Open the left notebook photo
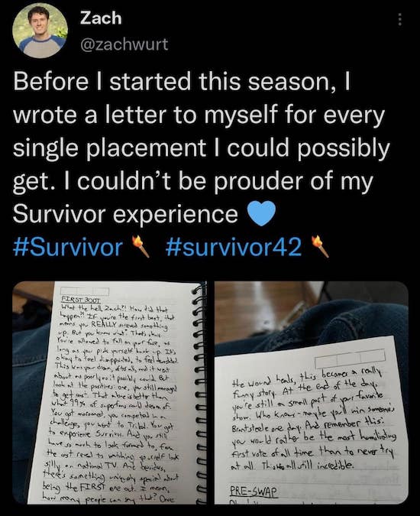Viewport: 420px width, 516px height. point(109,393)
